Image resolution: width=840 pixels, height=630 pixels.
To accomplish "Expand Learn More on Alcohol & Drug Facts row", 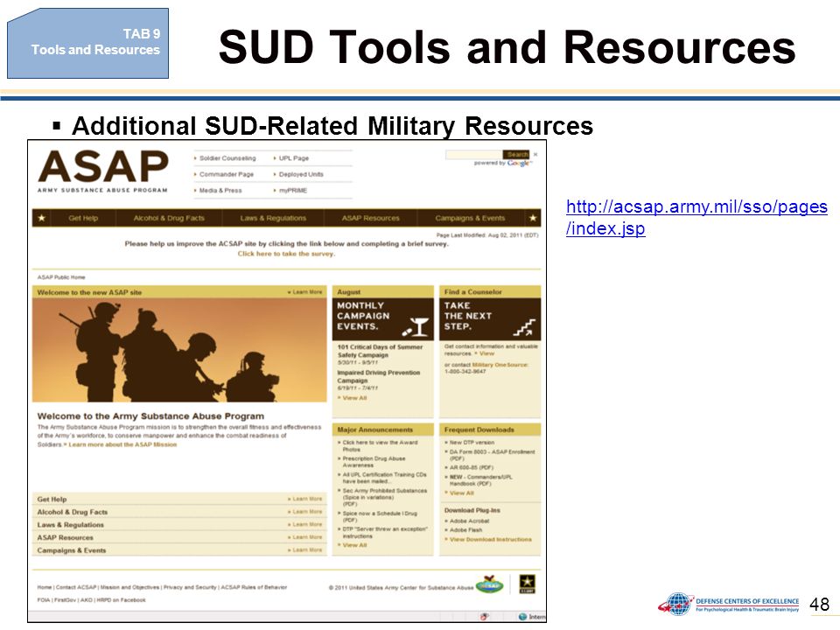I will (305, 512).
